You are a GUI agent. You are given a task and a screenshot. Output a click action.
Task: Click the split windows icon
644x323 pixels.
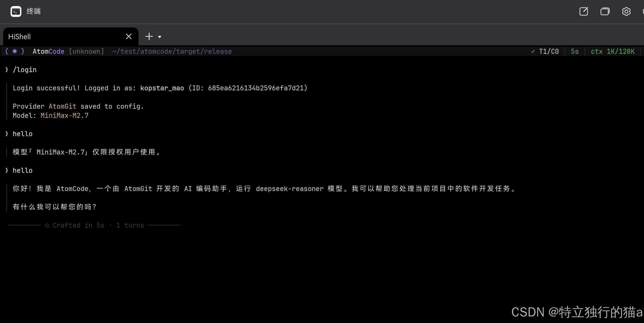(605, 12)
